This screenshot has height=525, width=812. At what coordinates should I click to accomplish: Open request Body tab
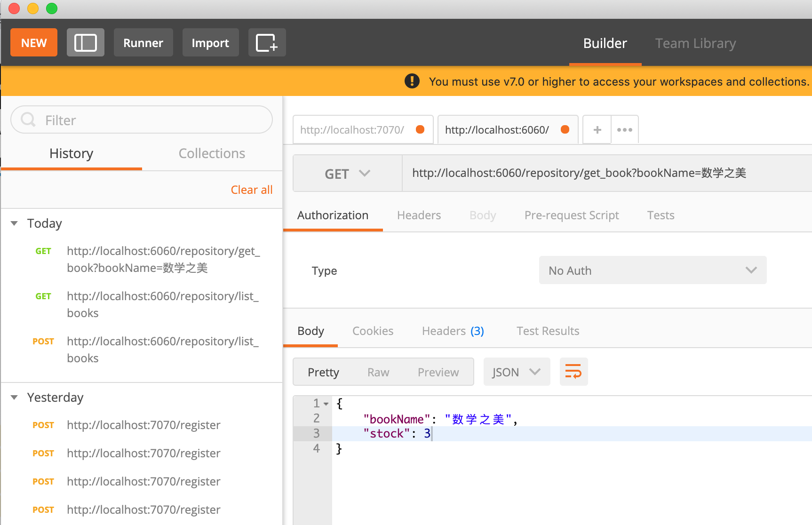tap(483, 215)
